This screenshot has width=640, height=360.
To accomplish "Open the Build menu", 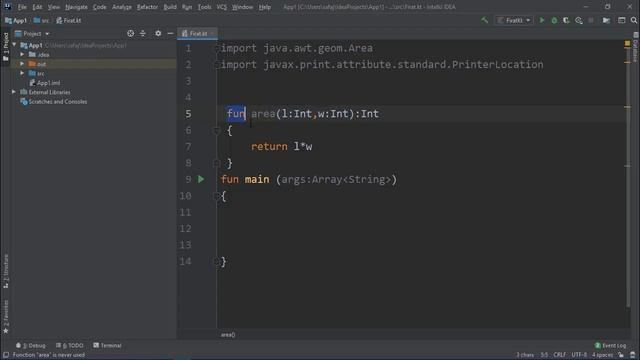I will [170, 7].
